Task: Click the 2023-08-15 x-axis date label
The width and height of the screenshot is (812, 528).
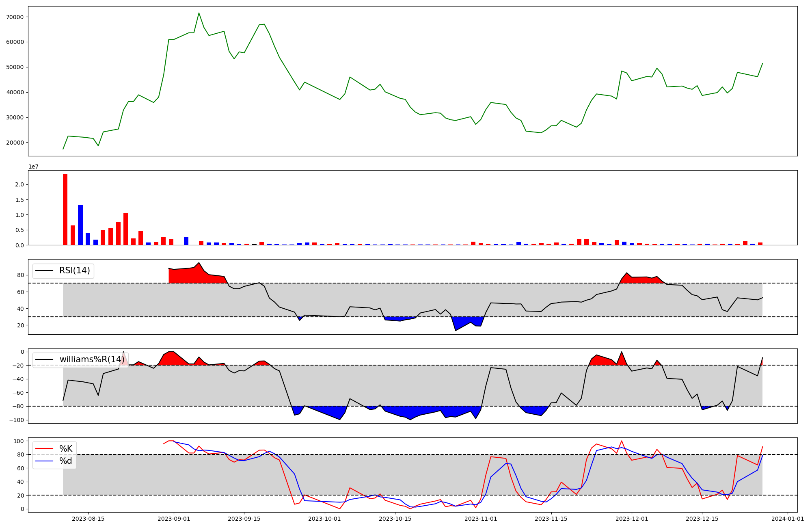Action: tap(88, 519)
